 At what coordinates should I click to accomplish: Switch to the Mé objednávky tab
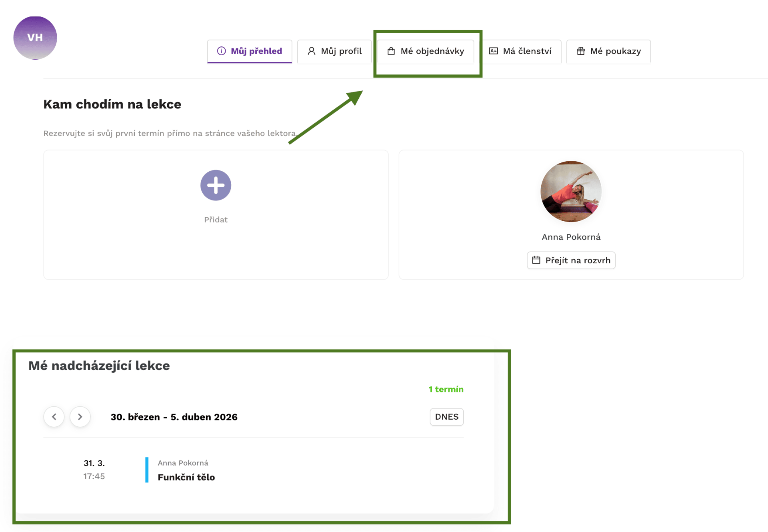(426, 51)
